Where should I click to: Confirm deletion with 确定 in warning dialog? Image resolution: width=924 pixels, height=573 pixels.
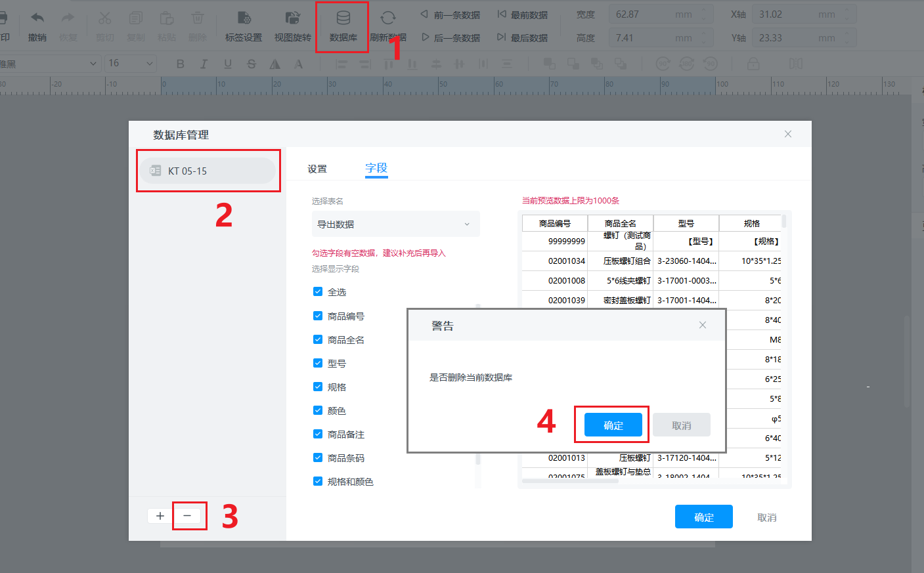(613, 425)
